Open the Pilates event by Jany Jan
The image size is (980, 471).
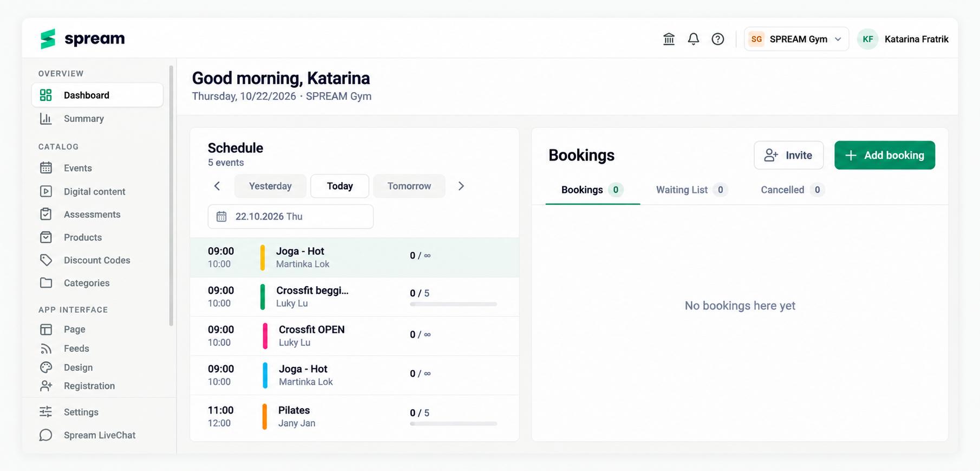coord(355,416)
